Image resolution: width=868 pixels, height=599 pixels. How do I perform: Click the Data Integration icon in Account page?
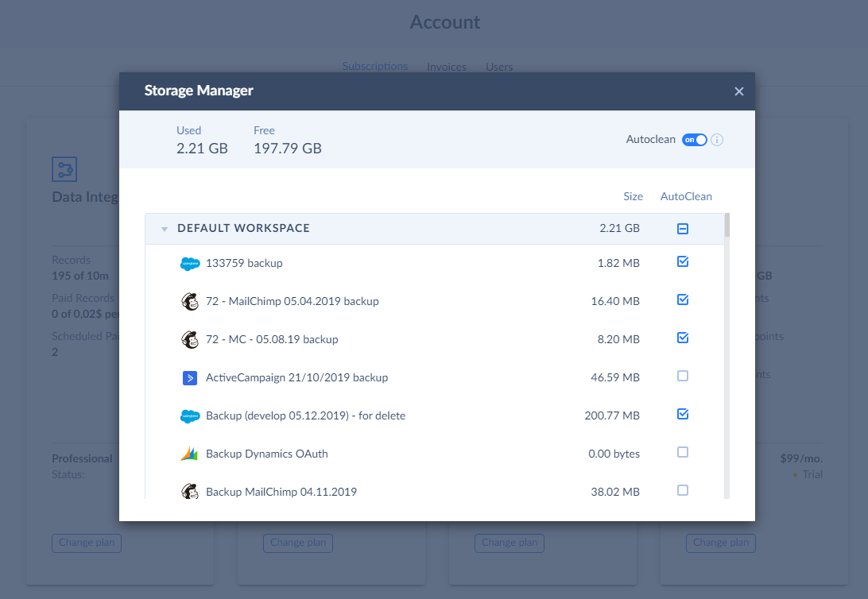point(64,169)
